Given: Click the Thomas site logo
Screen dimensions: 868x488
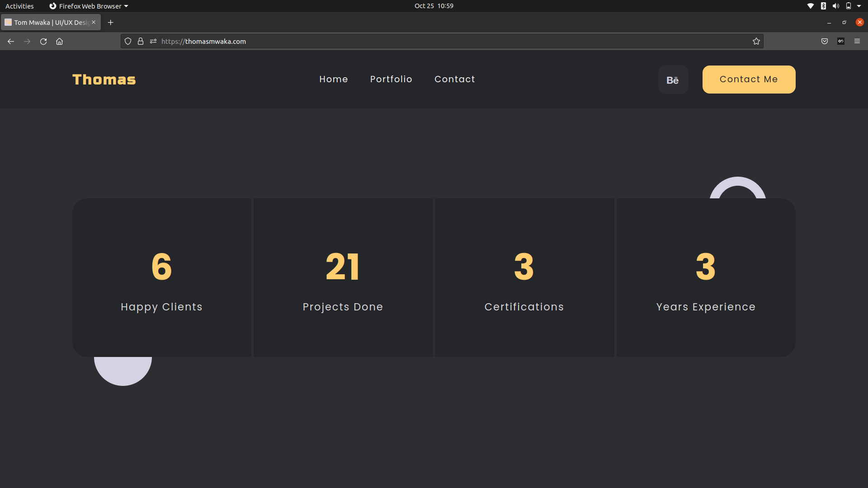Looking at the screenshot, I should [104, 80].
